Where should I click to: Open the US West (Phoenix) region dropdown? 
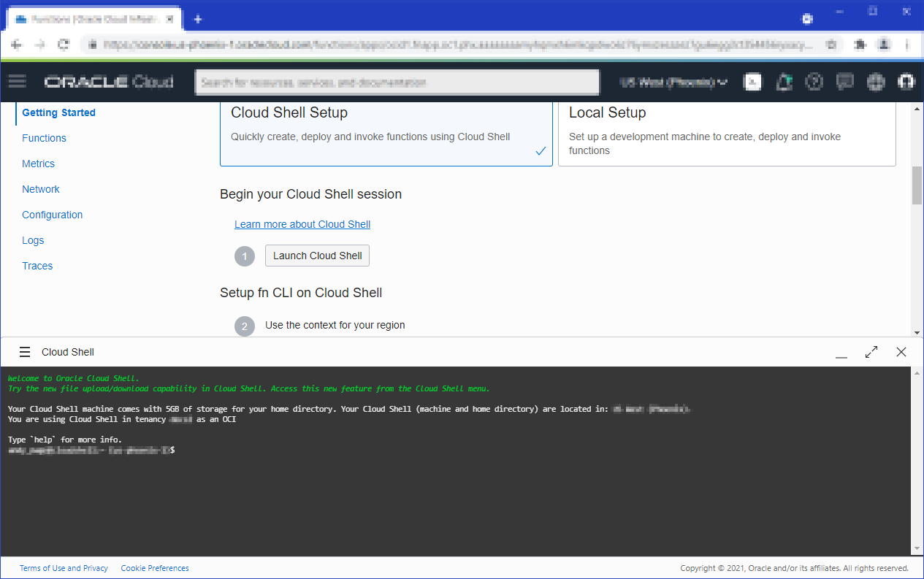(x=673, y=82)
